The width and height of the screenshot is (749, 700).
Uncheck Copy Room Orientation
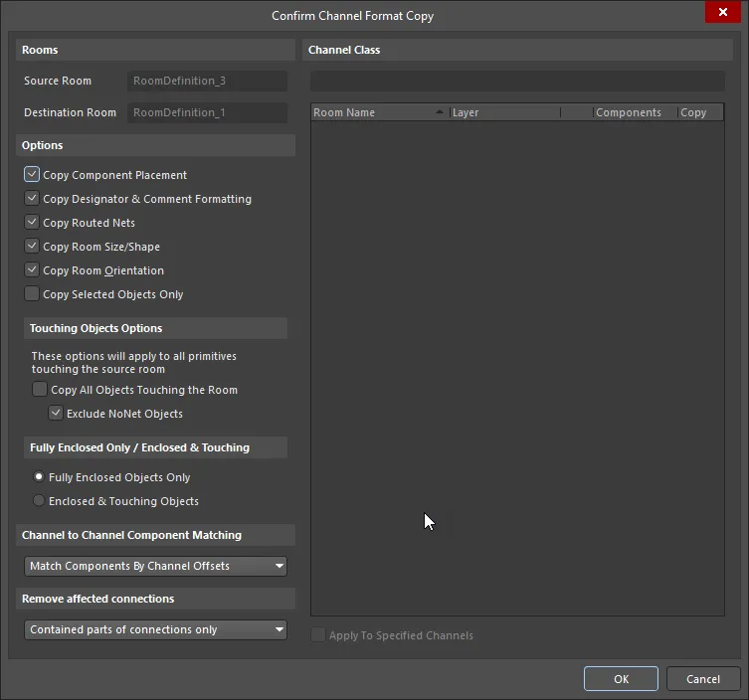click(x=32, y=269)
